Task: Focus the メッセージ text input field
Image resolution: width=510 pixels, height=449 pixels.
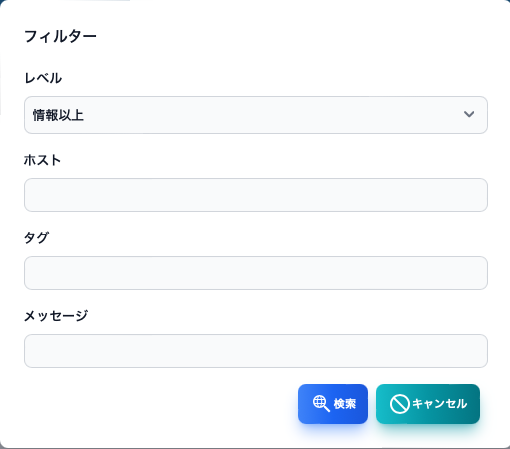Action: pyautogui.click(x=256, y=351)
